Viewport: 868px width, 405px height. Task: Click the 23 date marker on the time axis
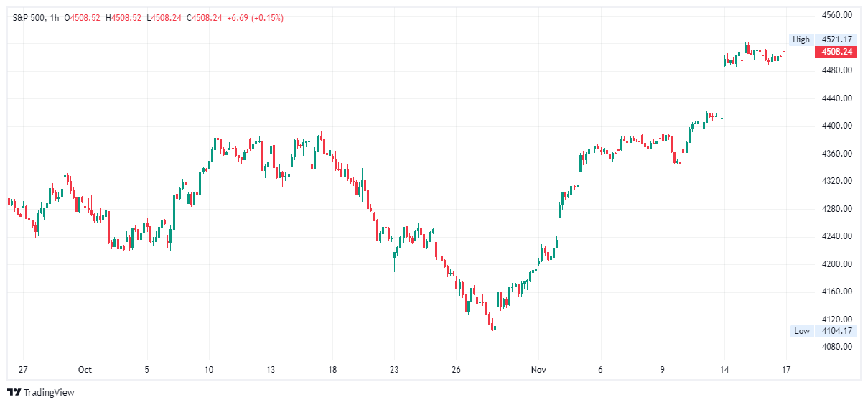coord(393,370)
